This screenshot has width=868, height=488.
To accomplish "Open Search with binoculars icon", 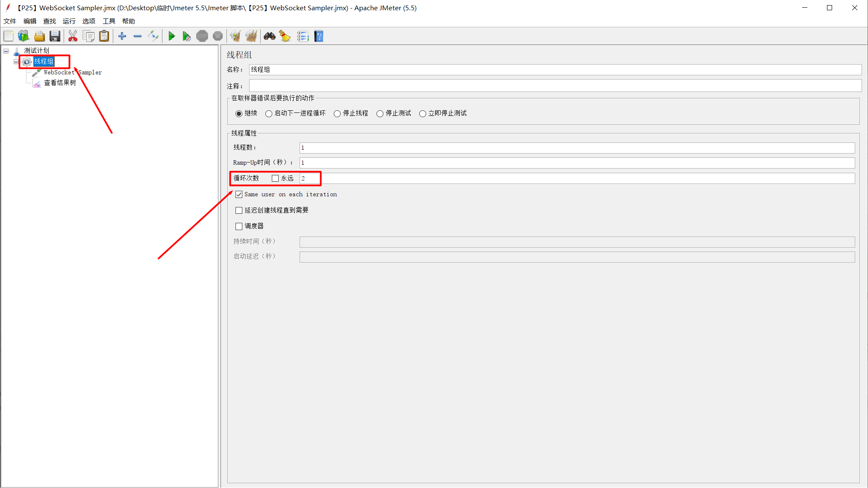I will (269, 36).
